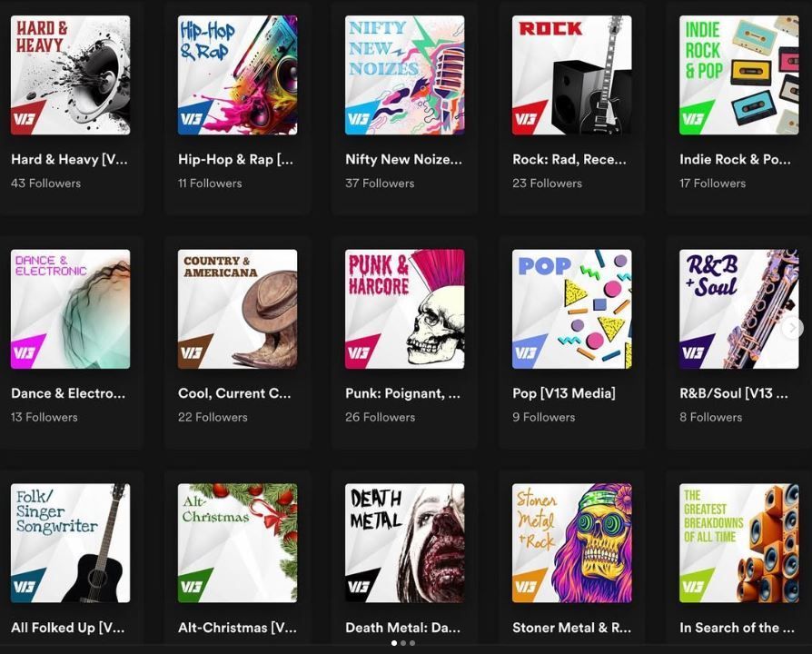Click the Nifty New Noizes cover art

click(x=404, y=75)
